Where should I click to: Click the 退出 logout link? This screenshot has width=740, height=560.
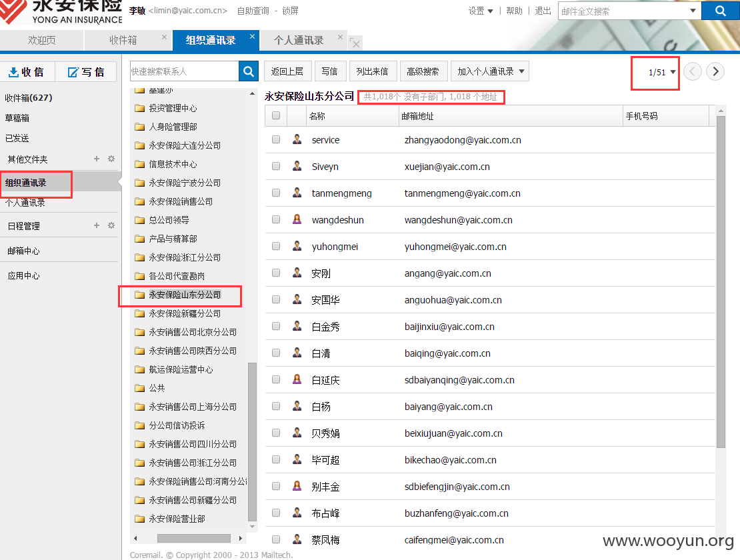[543, 11]
